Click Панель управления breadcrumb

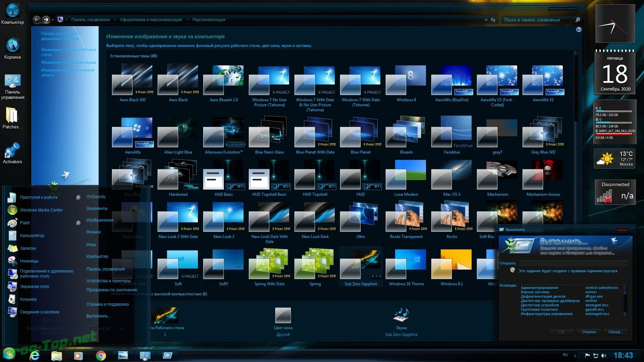click(x=90, y=20)
